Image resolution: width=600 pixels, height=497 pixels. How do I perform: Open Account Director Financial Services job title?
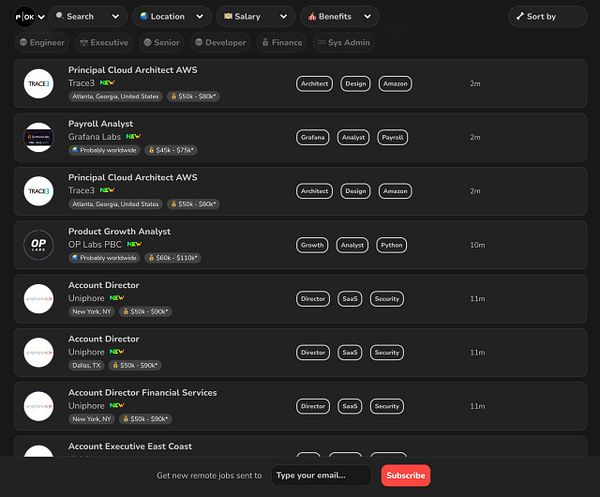click(142, 393)
